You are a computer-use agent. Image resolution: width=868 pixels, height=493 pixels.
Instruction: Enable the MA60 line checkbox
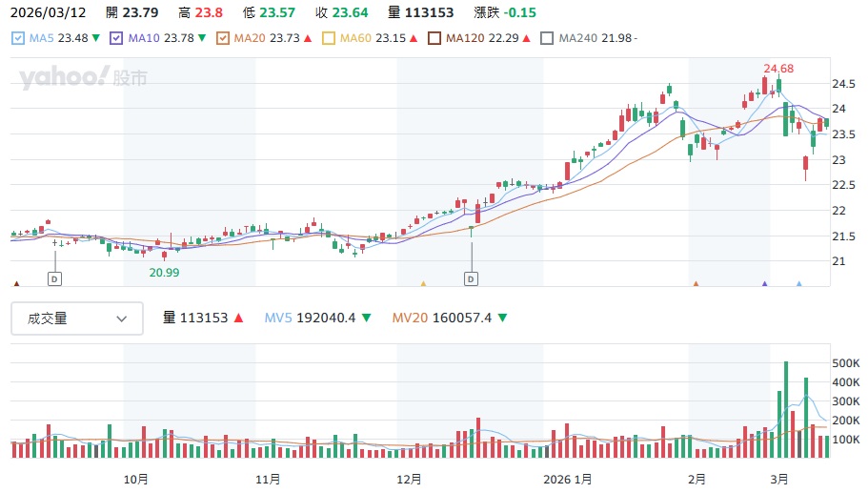(329, 38)
